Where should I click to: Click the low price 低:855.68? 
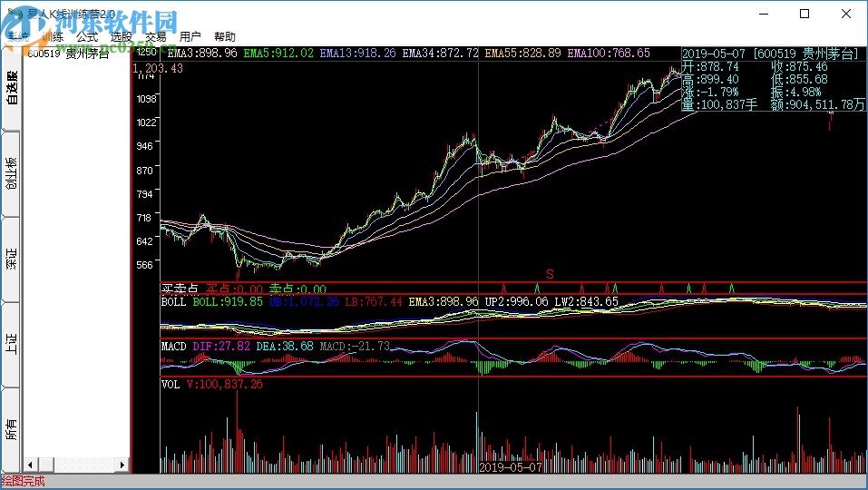click(x=799, y=79)
